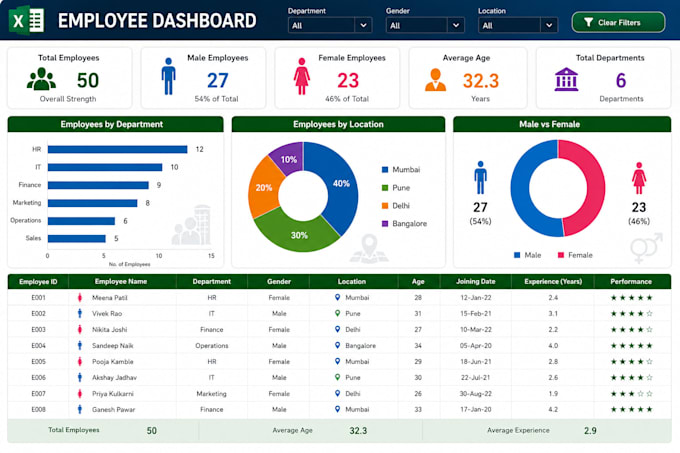Screen dimensions: 680x453
Task: Open the Department filter dropdown
Action: (x=330, y=25)
